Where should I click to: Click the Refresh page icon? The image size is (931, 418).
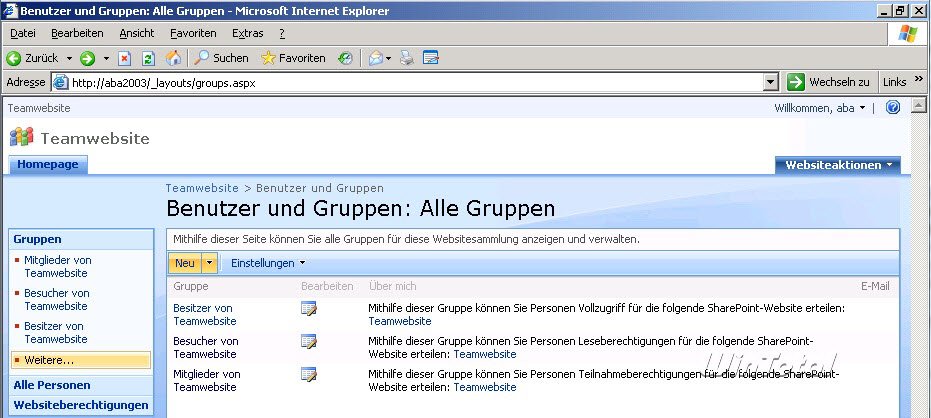coord(148,58)
